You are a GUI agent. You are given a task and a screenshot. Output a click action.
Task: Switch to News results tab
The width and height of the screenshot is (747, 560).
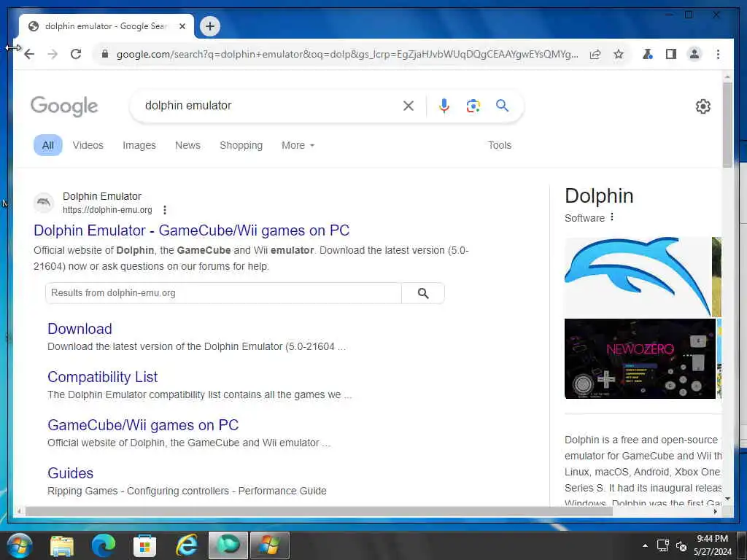(x=187, y=145)
